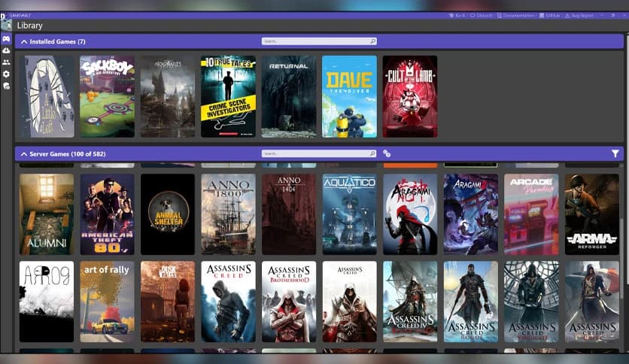Select Assassin's Creed Brotherhood cover
Screen dimensions: 629x364
[x=289, y=302]
